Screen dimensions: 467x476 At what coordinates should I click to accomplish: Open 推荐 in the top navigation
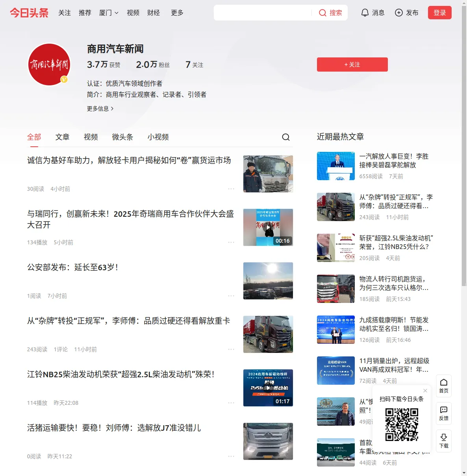pos(85,13)
